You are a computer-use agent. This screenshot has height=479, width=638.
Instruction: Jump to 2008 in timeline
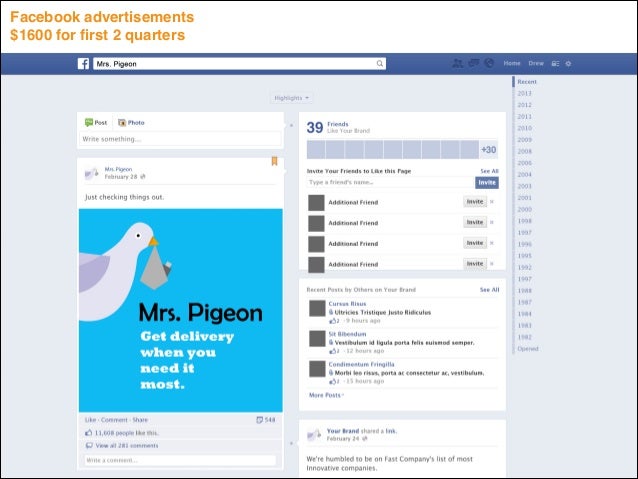point(524,151)
